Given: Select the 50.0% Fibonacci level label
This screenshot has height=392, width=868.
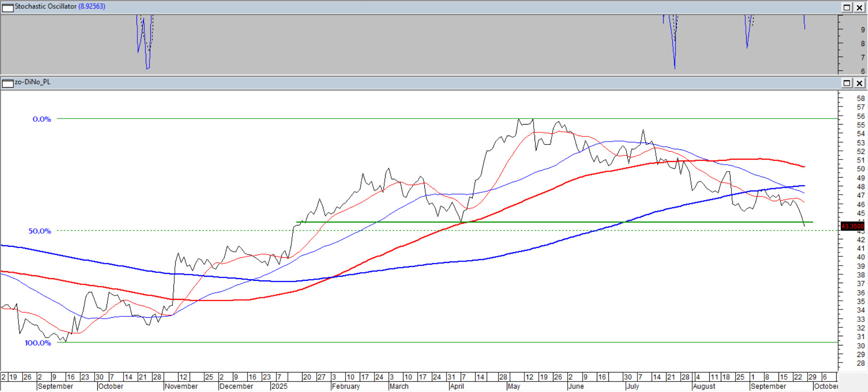Looking at the screenshot, I should coord(40,231).
